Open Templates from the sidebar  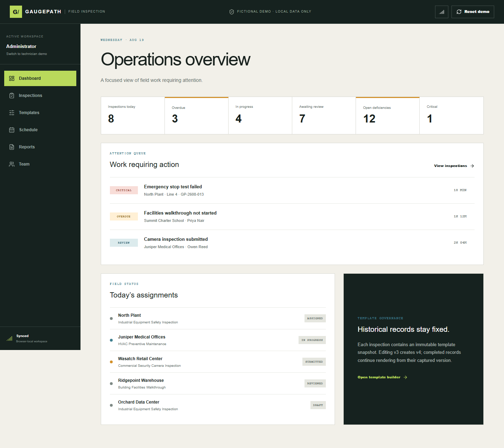point(40,113)
